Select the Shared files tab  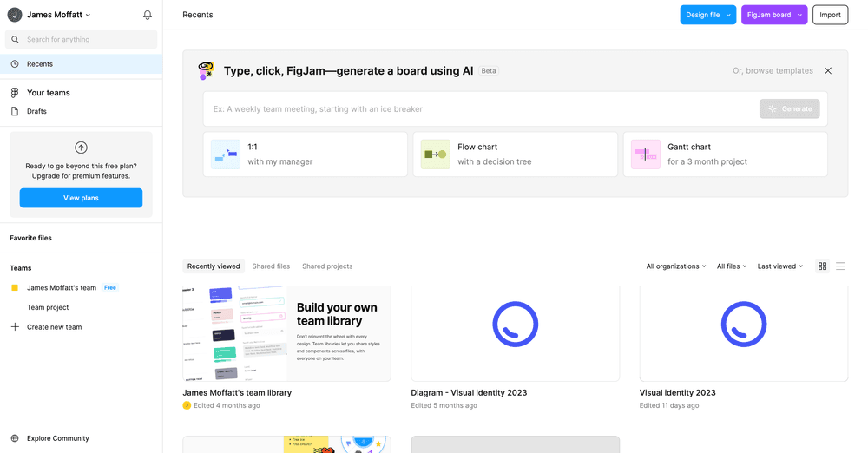(271, 266)
